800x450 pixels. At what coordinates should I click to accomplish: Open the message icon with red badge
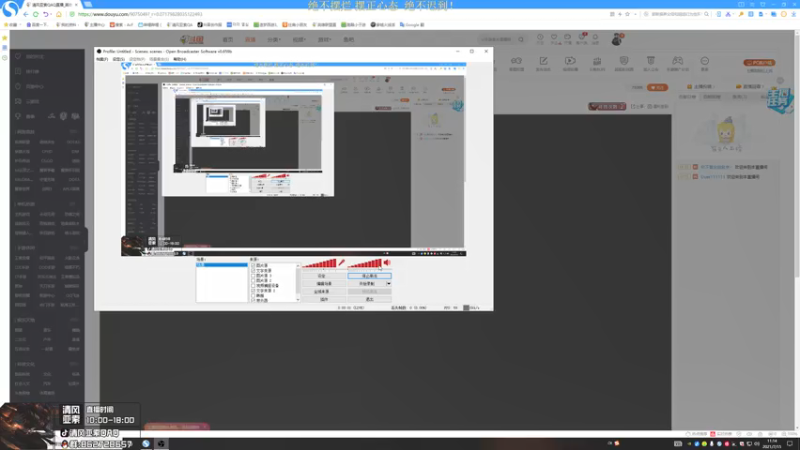point(582,37)
